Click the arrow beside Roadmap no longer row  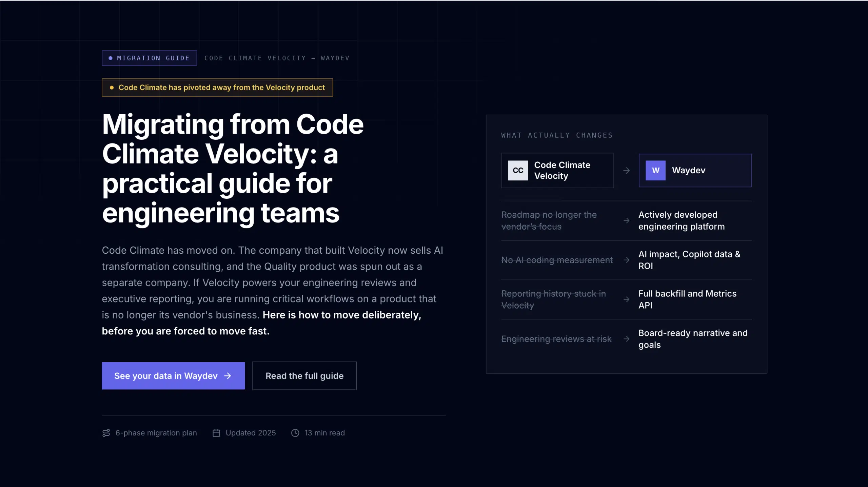626,220
